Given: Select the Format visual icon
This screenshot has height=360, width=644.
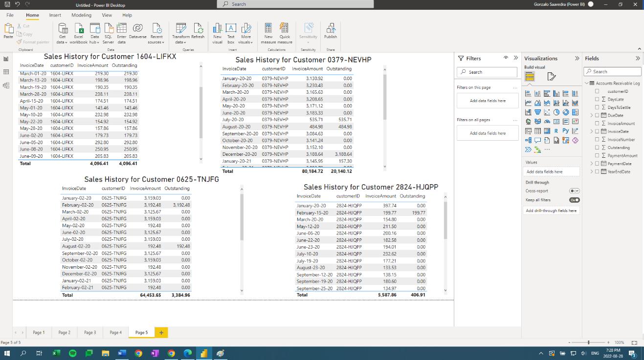Looking at the screenshot, I should point(552,77).
